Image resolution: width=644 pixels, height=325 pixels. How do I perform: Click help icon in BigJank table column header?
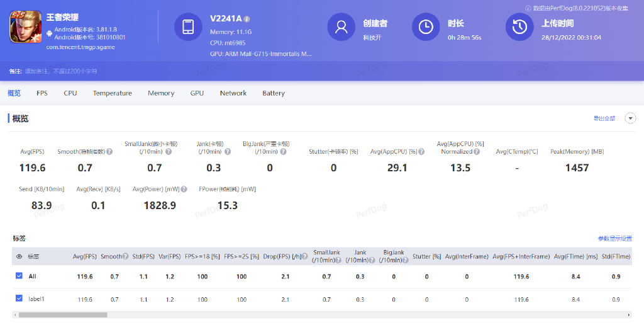tap(406, 260)
